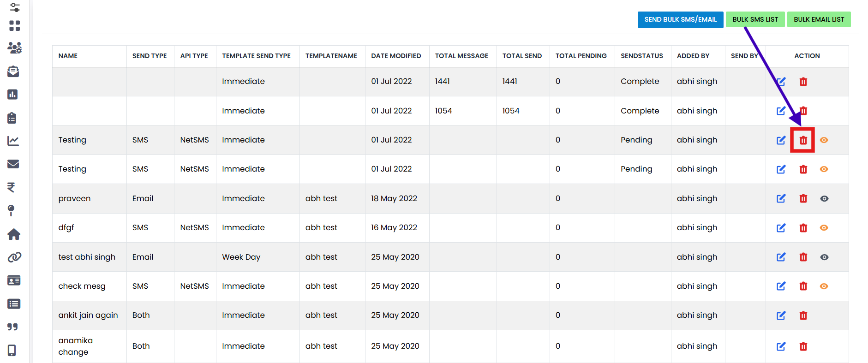The width and height of the screenshot is (868, 363).
Task: Sort by NAME column header
Action: click(68, 56)
